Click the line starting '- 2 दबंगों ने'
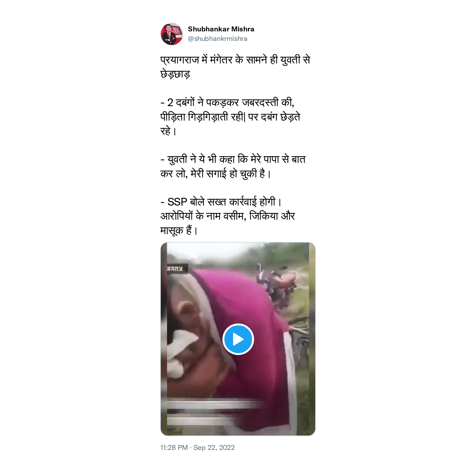The image size is (476, 476). (227, 102)
